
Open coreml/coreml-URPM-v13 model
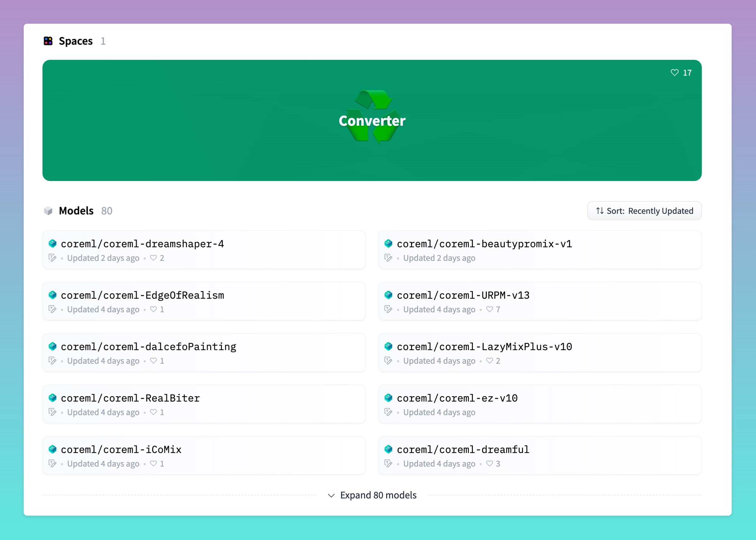click(x=540, y=301)
